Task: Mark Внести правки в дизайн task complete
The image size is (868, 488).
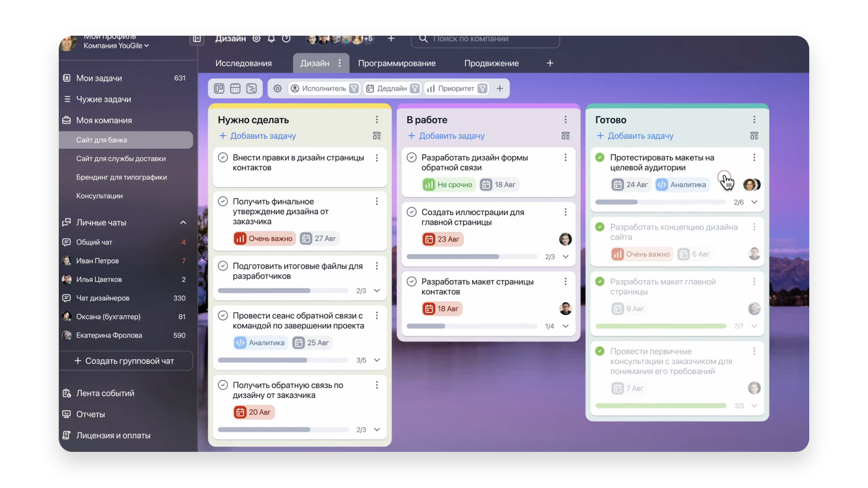Action: pyautogui.click(x=223, y=158)
